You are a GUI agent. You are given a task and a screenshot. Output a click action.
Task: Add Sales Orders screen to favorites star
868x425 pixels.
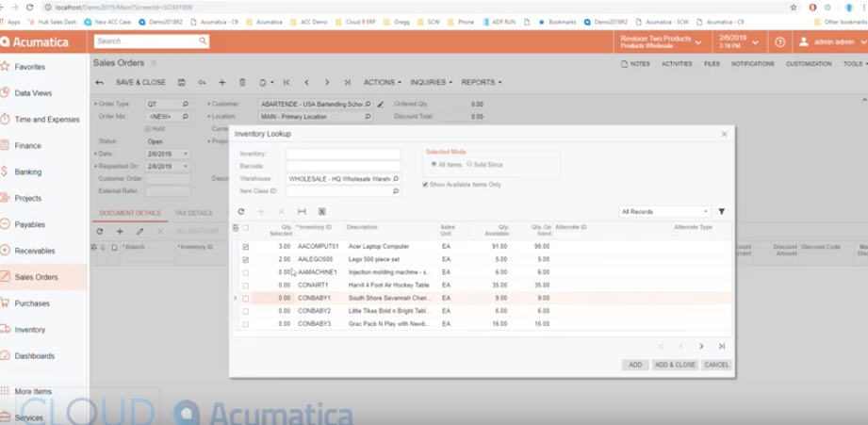[x=154, y=63]
